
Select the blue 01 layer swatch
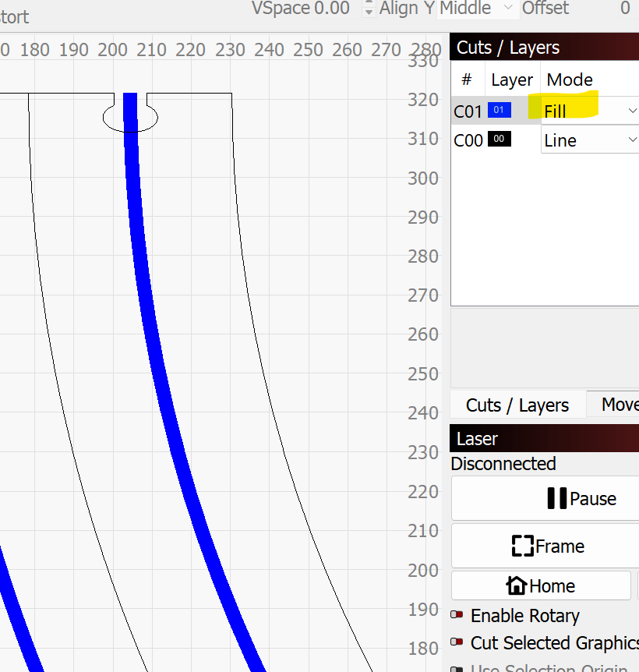coord(499,110)
